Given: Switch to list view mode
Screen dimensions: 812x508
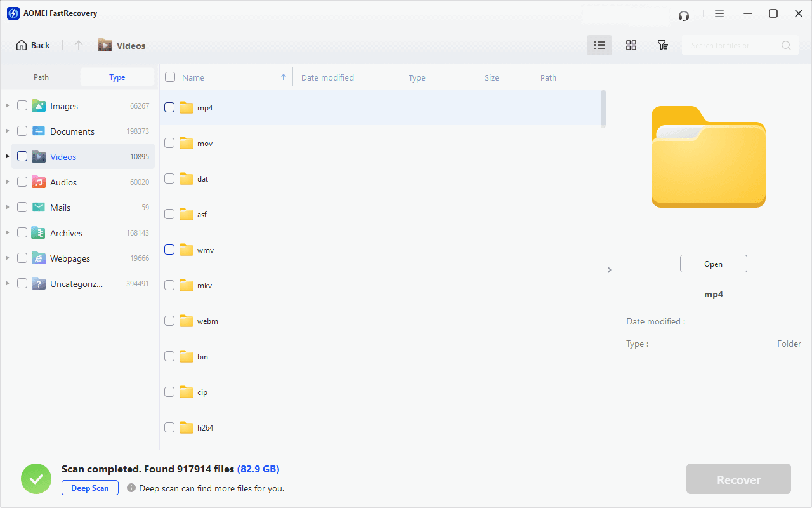Looking at the screenshot, I should click(x=599, y=45).
